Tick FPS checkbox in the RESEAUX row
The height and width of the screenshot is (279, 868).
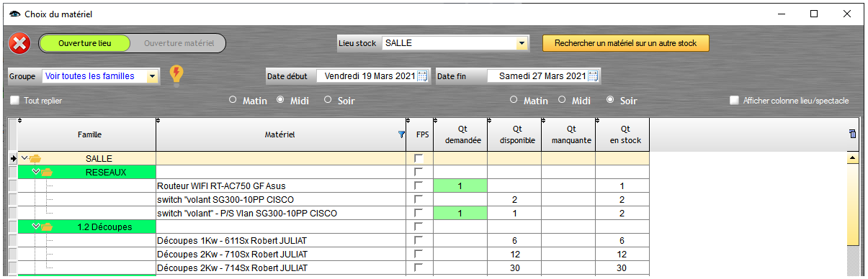click(x=419, y=173)
